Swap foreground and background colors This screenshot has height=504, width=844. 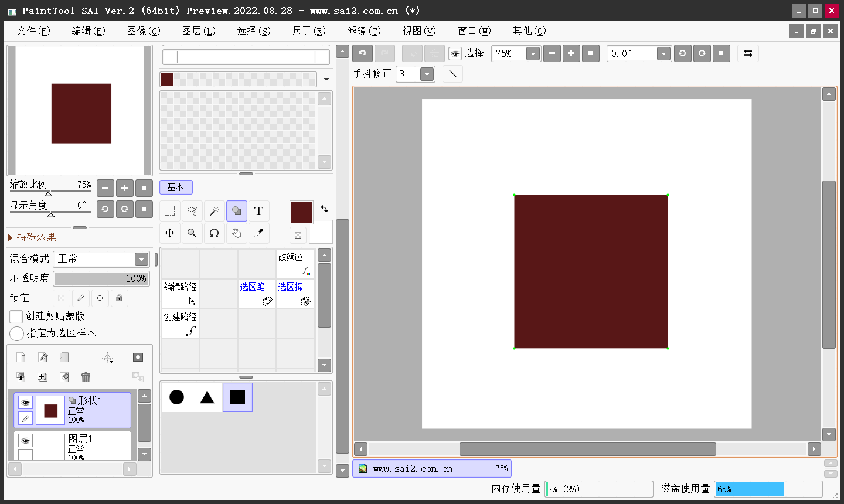(324, 209)
